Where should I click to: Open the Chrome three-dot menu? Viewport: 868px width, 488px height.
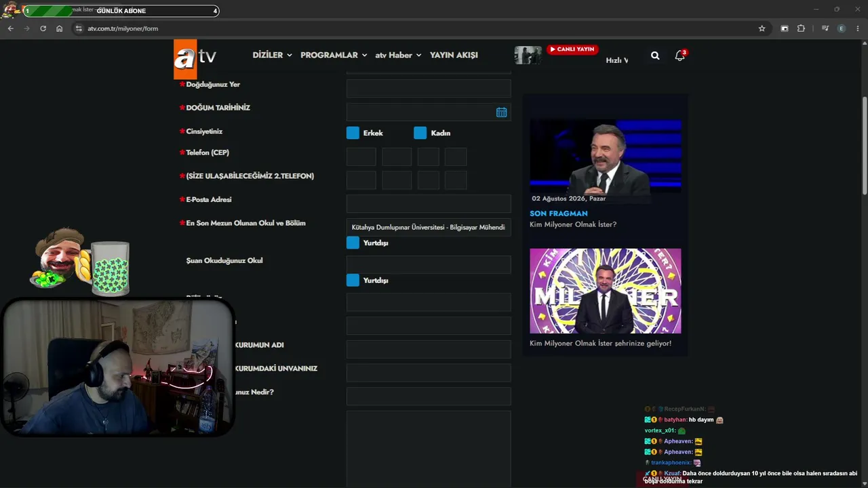[x=858, y=28]
